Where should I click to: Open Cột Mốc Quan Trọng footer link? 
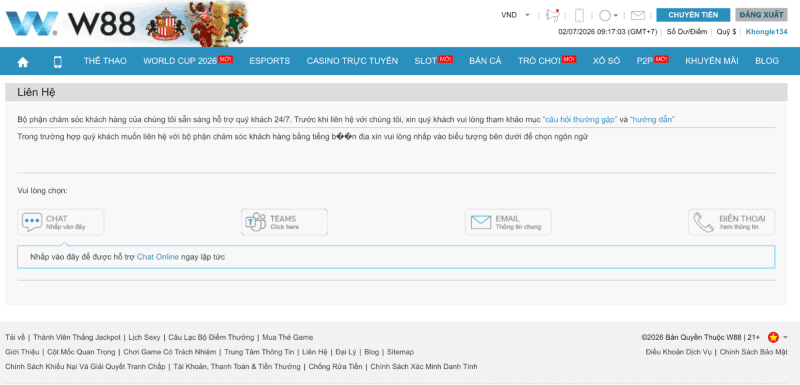81,352
